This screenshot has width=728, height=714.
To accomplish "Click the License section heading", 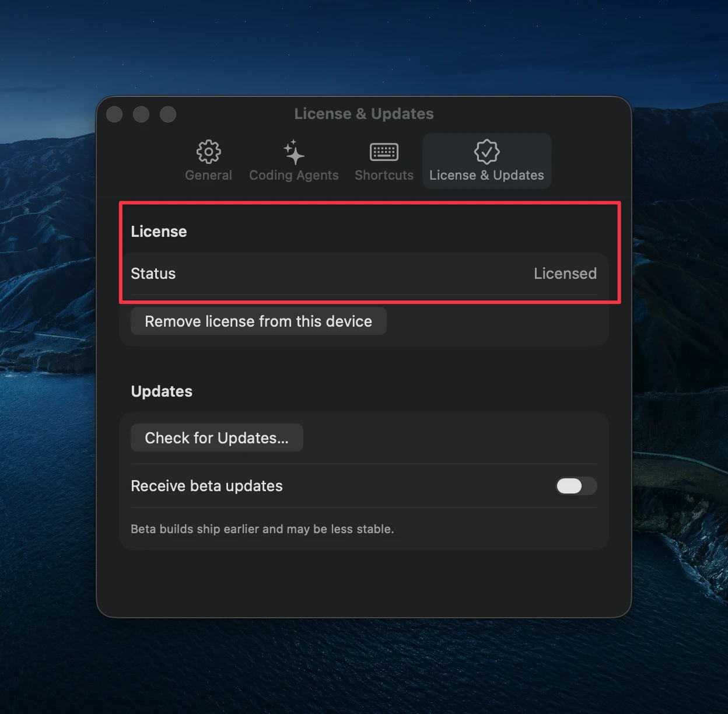I will click(159, 232).
